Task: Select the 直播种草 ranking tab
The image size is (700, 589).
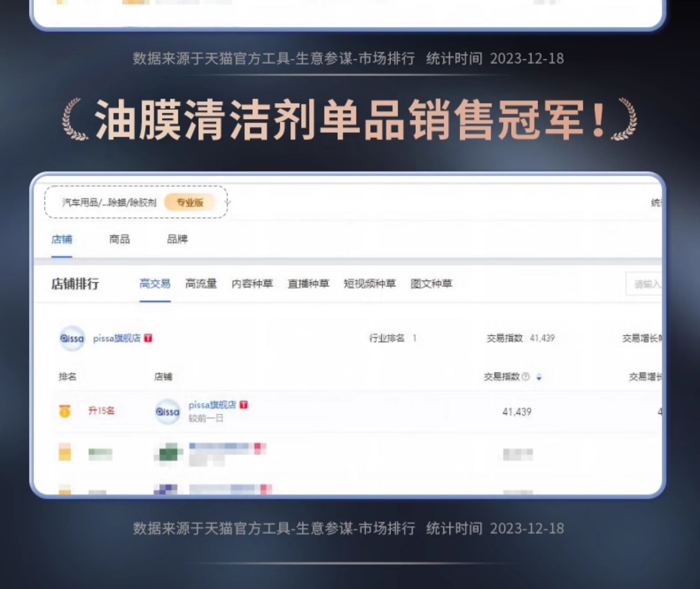Action: (x=308, y=284)
